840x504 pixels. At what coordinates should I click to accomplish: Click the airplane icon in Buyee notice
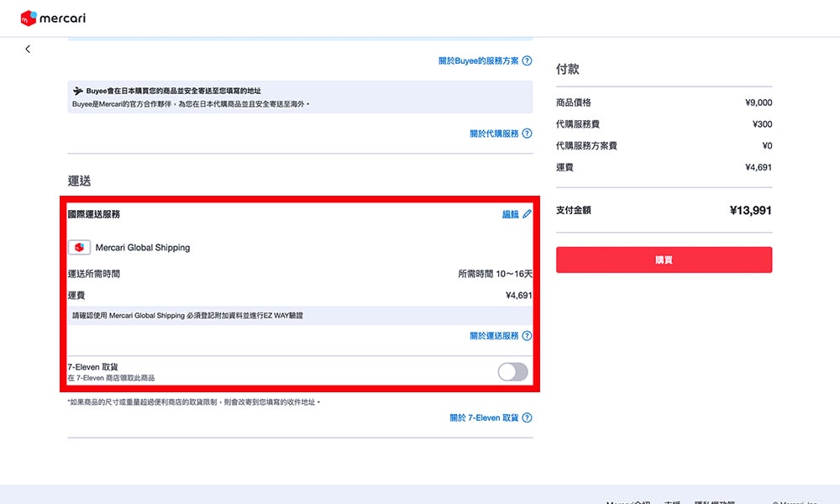tap(78, 91)
